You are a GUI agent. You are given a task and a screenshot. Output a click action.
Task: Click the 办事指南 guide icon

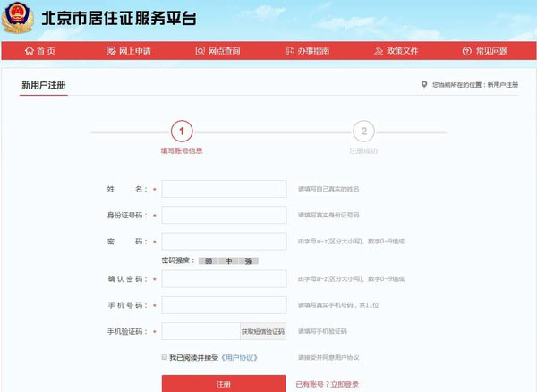(x=290, y=51)
